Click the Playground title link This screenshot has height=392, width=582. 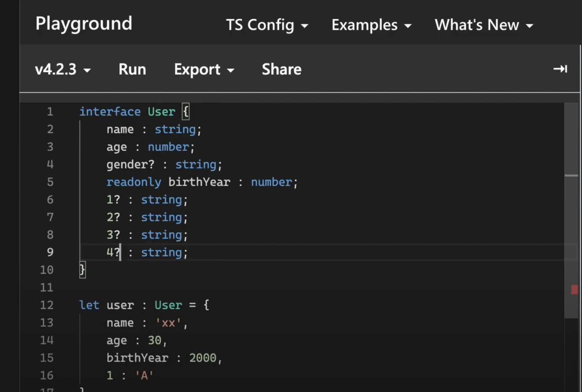coord(84,23)
